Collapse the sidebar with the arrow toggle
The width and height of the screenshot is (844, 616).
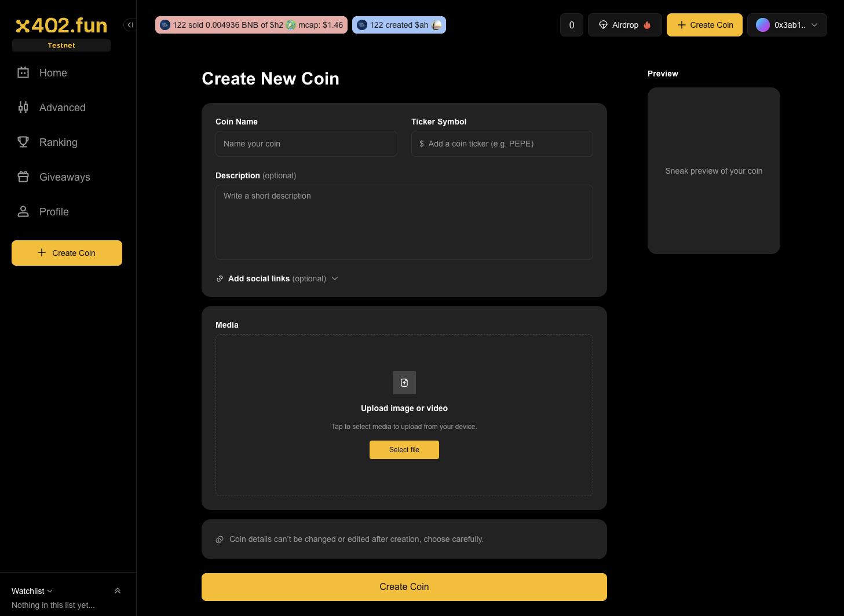pyautogui.click(x=130, y=25)
